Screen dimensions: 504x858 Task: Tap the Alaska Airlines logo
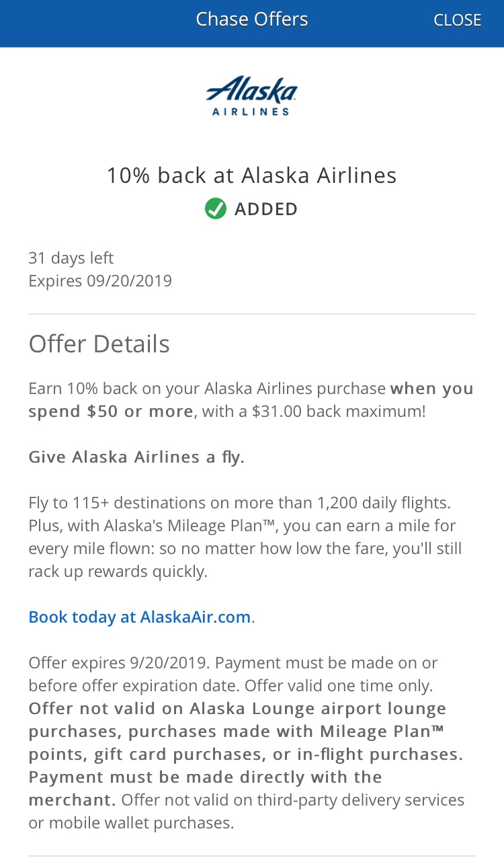click(251, 95)
